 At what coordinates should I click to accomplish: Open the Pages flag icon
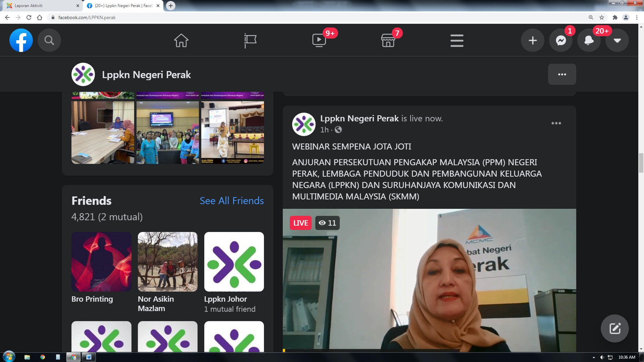tap(250, 40)
